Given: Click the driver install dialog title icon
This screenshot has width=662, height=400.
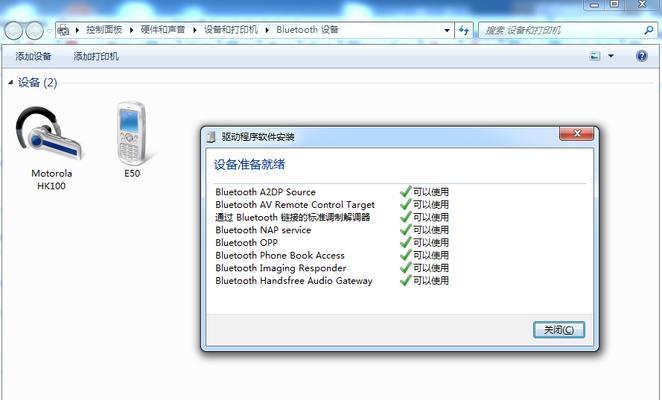Looking at the screenshot, I should (x=211, y=137).
